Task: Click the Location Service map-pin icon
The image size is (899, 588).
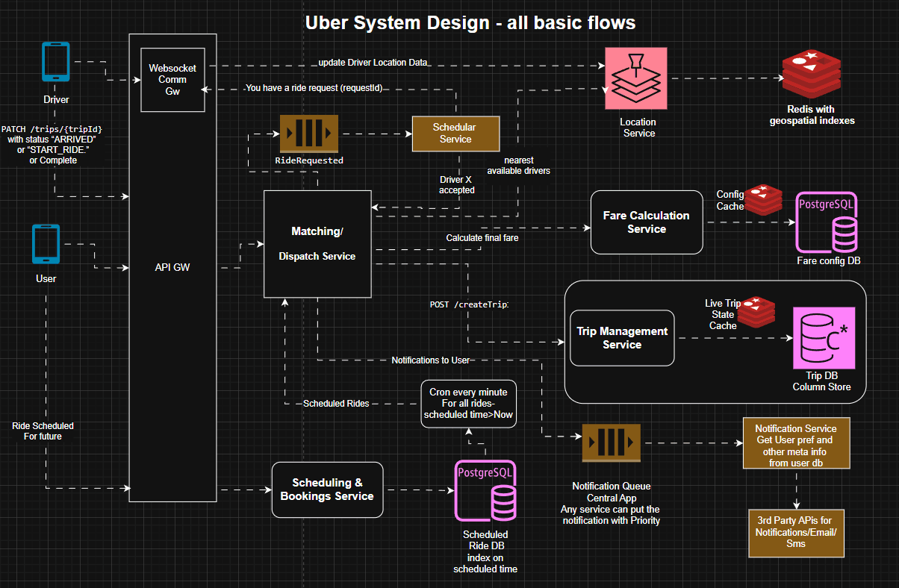Action: tap(636, 79)
